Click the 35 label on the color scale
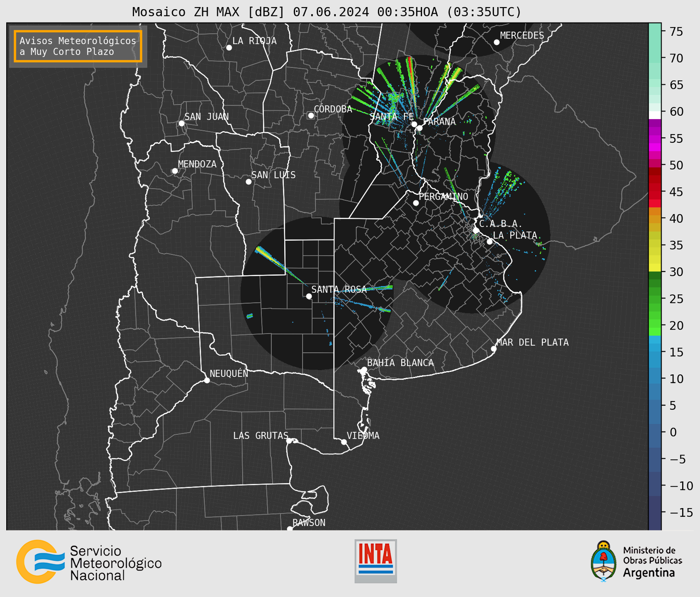Screen dimensions: 700x597 (676, 245)
